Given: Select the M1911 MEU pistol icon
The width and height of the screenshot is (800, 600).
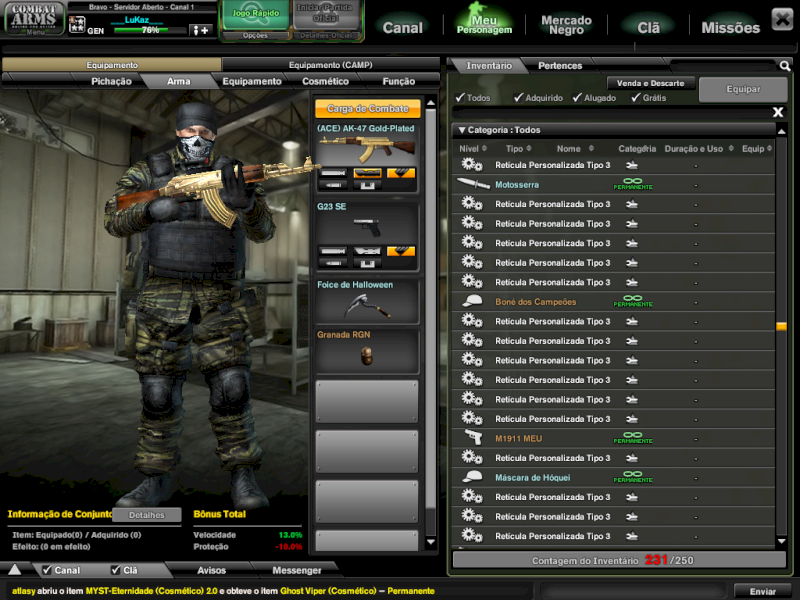Looking at the screenshot, I should point(473,438).
